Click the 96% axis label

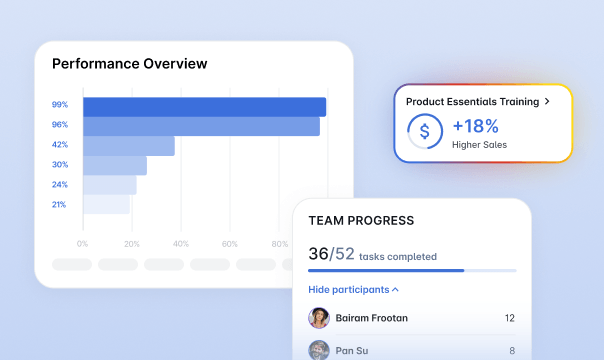[60, 125]
